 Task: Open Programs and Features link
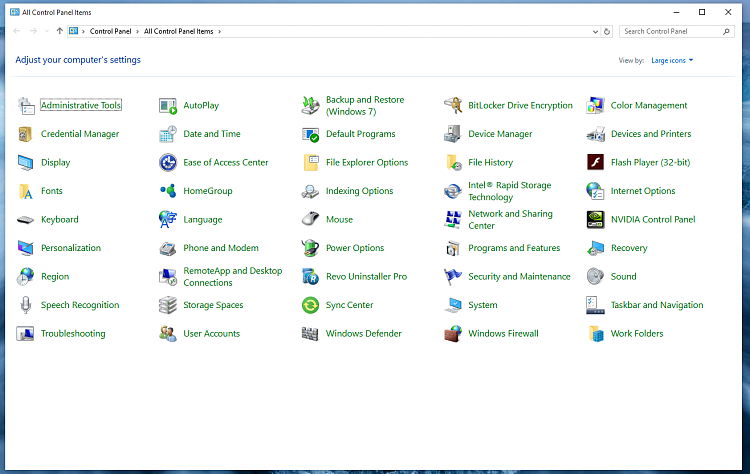[514, 248]
